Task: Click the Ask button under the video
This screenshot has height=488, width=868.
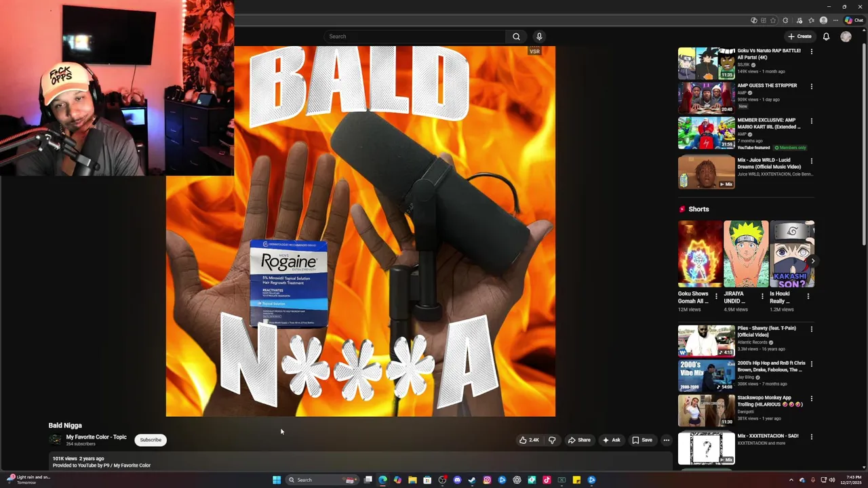Action: [x=611, y=440]
